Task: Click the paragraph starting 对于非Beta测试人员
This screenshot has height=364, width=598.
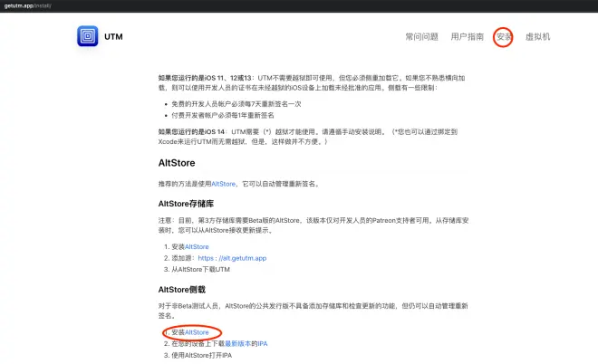Action: 313,311
